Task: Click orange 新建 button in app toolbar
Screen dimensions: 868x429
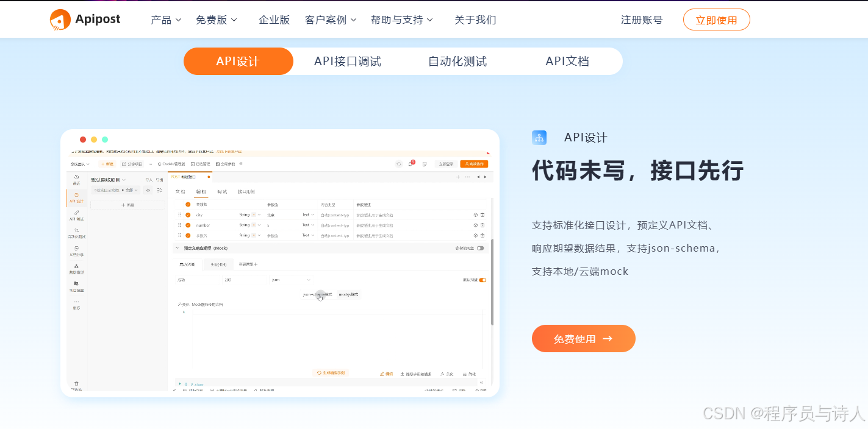Action: tap(107, 164)
